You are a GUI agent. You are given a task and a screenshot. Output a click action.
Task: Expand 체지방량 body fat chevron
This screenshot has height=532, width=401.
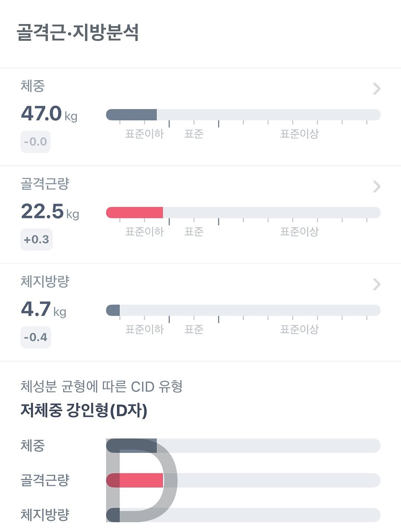point(376,284)
